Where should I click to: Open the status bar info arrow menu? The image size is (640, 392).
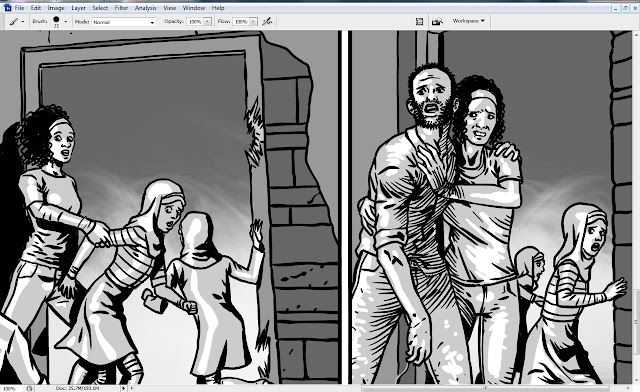pos(124,388)
